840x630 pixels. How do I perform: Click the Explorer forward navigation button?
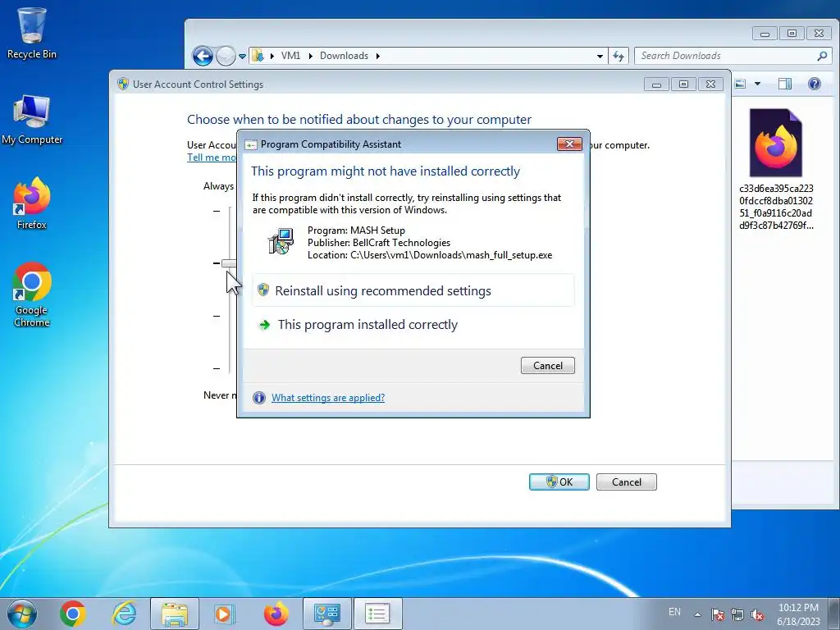coord(226,56)
